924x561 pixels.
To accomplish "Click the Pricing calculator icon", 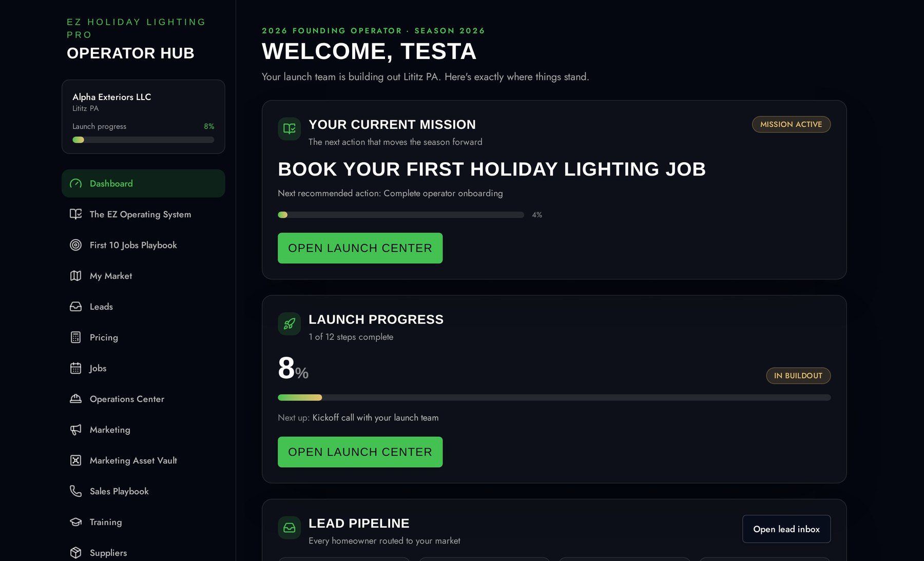I will pos(76,337).
